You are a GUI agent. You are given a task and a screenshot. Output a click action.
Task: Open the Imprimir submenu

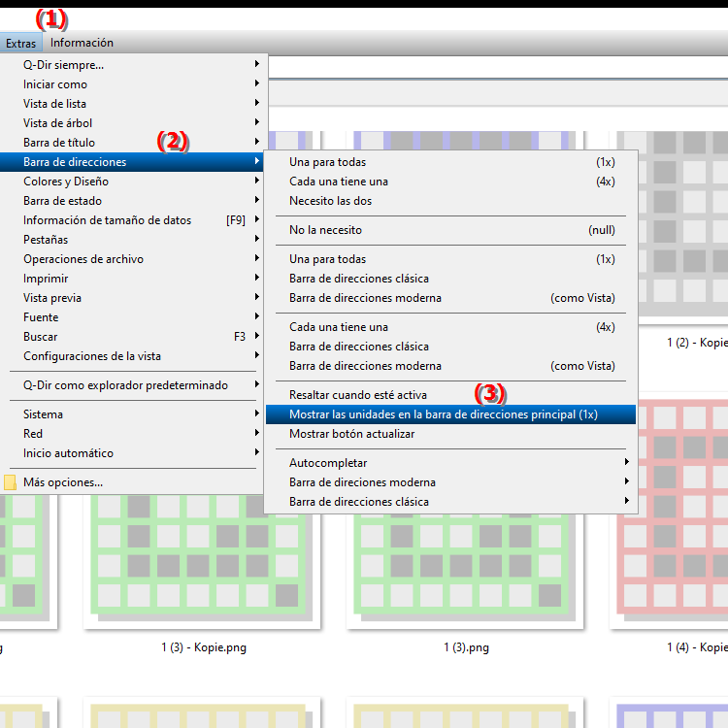(132, 279)
